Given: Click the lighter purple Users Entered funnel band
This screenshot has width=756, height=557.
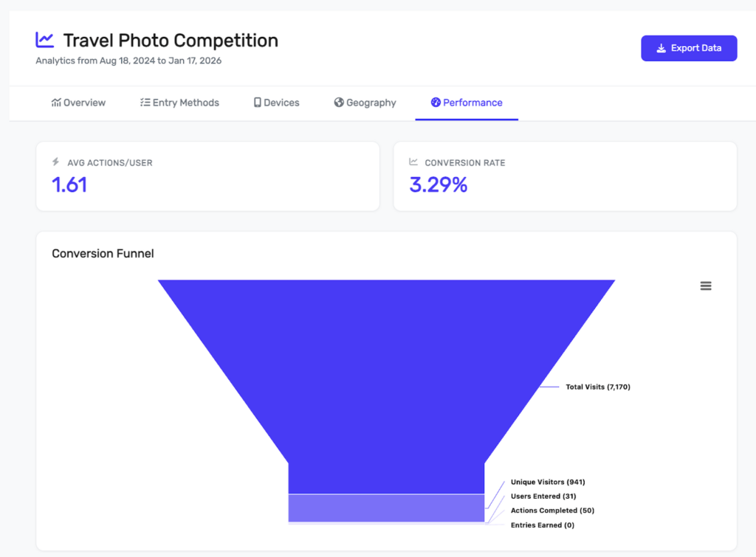Looking at the screenshot, I should coord(386,508).
